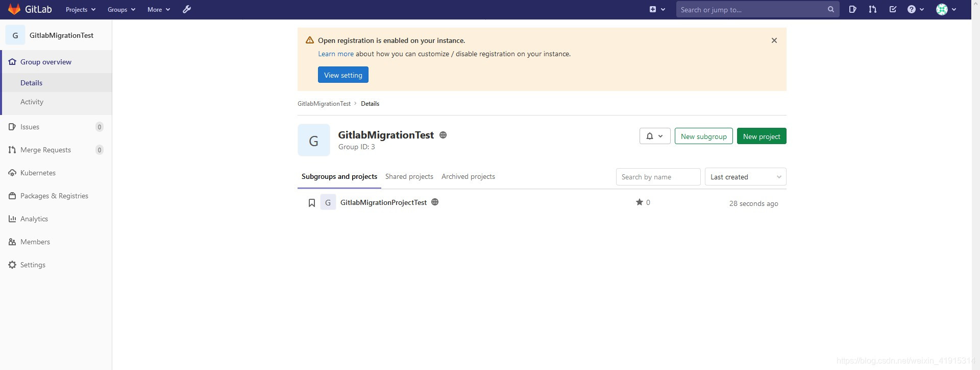The height and width of the screenshot is (370, 980).
Task: Click the star count icon
Action: (x=639, y=202)
